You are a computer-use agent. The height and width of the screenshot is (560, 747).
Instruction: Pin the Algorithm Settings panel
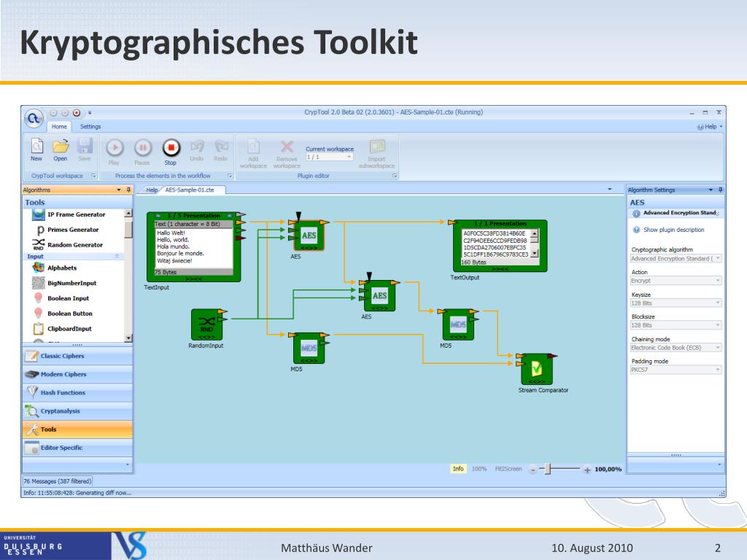pos(720,190)
